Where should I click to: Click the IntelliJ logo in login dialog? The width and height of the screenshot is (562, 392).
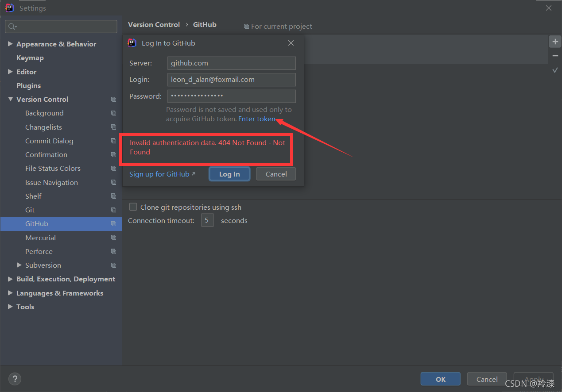(132, 42)
